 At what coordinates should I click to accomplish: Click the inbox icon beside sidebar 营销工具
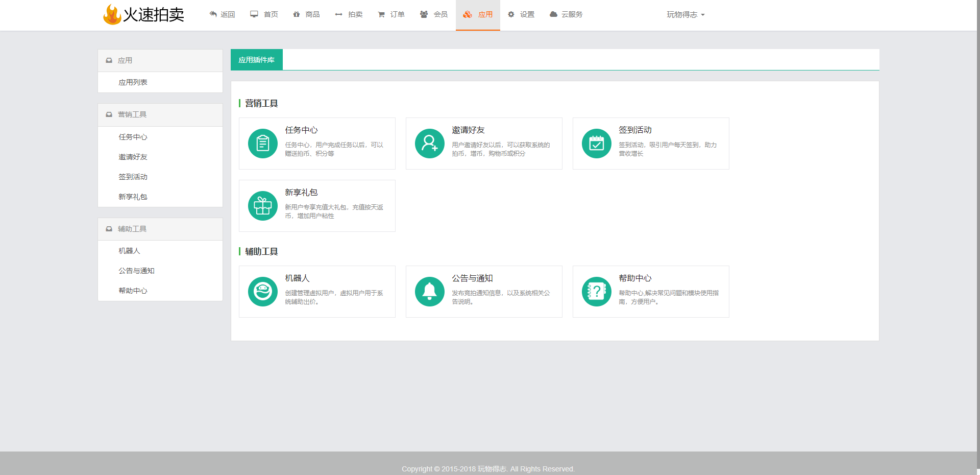[109, 114]
